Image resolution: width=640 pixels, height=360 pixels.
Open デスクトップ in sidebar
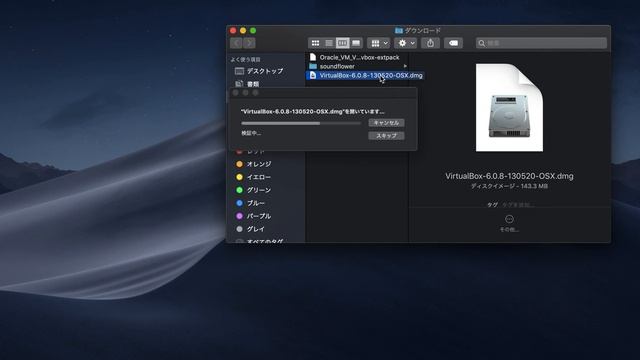click(x=264, y=71)
